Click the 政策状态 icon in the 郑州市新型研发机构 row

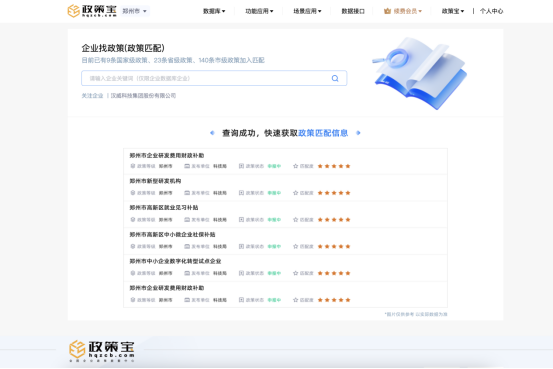241,193
